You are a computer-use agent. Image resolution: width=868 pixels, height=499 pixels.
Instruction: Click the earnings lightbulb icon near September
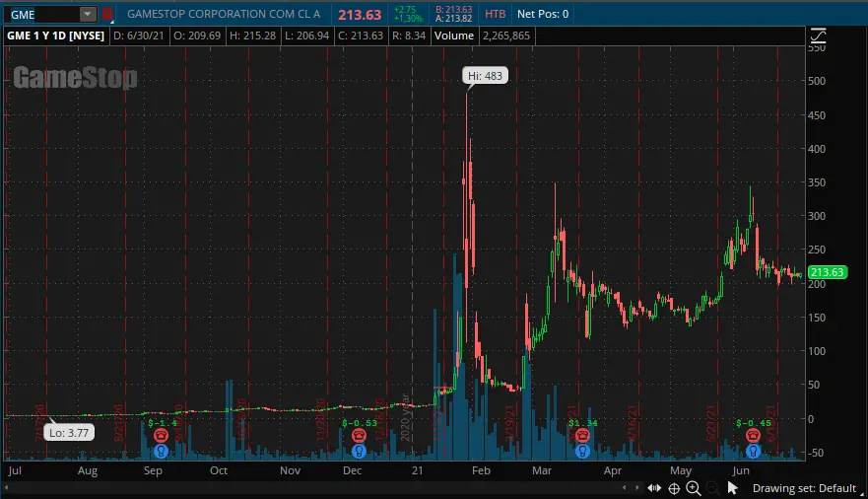click(162, 451)
